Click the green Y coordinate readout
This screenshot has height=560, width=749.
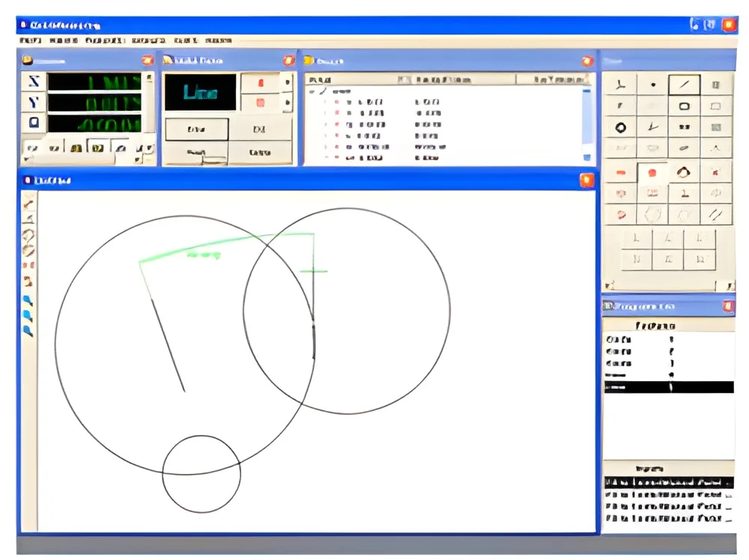pos(94,103)
